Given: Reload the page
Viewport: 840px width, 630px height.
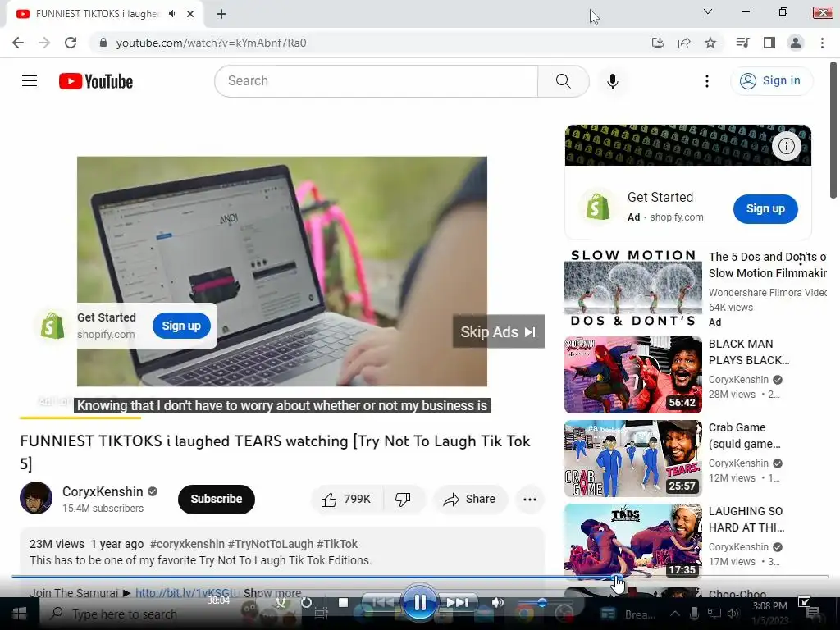Looking at the screenshot, I should (x=71, y=43).
